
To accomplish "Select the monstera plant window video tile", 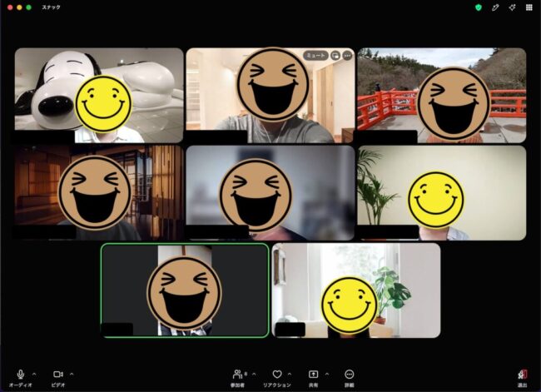I will coord(356,290).
